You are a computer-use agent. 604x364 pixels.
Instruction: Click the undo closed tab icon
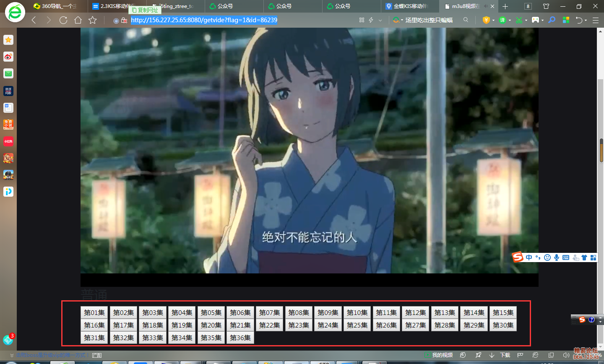pyautogui.click(x=579, y=20)
